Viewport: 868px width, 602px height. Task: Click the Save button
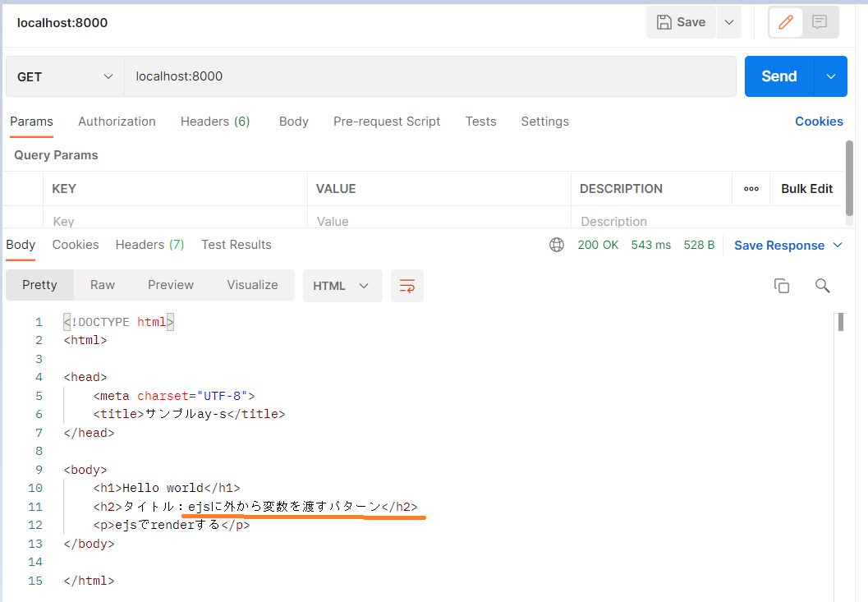tap(681, 22)
